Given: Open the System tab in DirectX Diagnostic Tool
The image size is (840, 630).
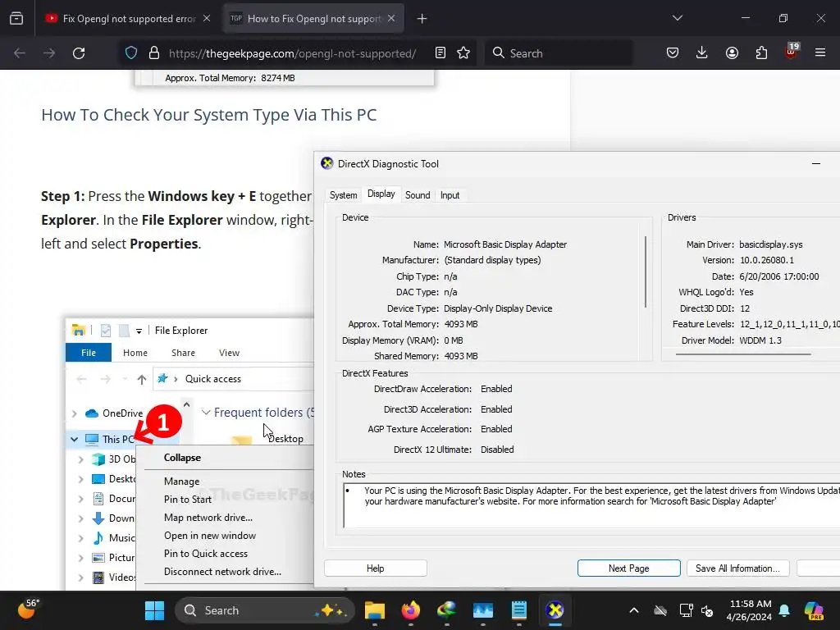Looking at the screenshot, I should click(344, 195).
